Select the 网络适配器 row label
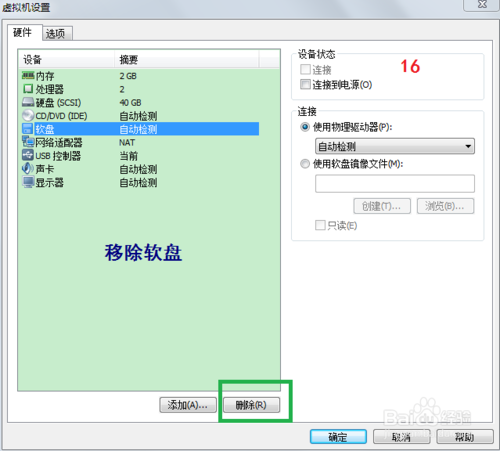Screen dimensions: 500x451 (x=59, y=143)
